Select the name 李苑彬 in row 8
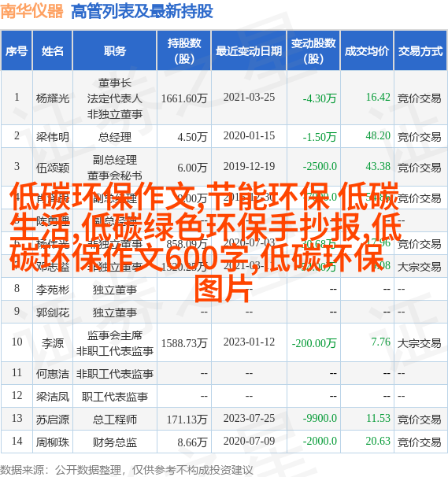This screenshot has height=477, width=448. [x=52, y=290]
